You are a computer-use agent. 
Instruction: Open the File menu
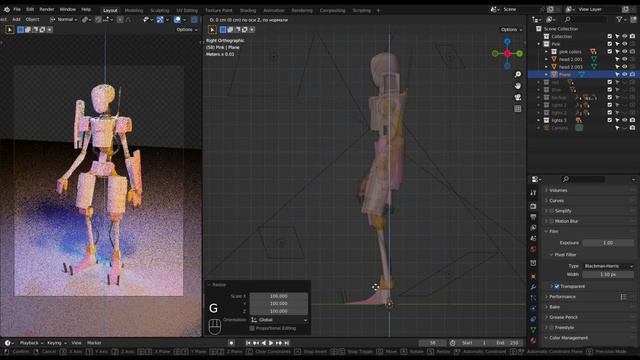tap(17, 9)
